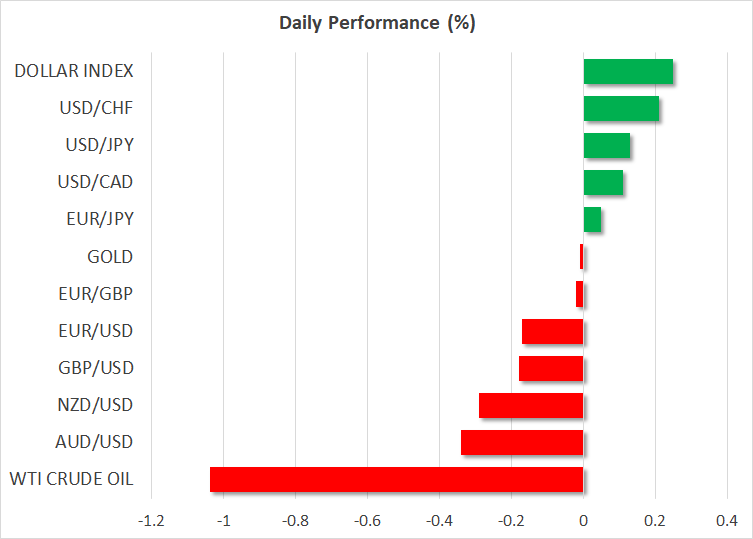Select the green DOLLAR INDEX bar
This screenshot has height=539, width=753.
pos(627,72)
